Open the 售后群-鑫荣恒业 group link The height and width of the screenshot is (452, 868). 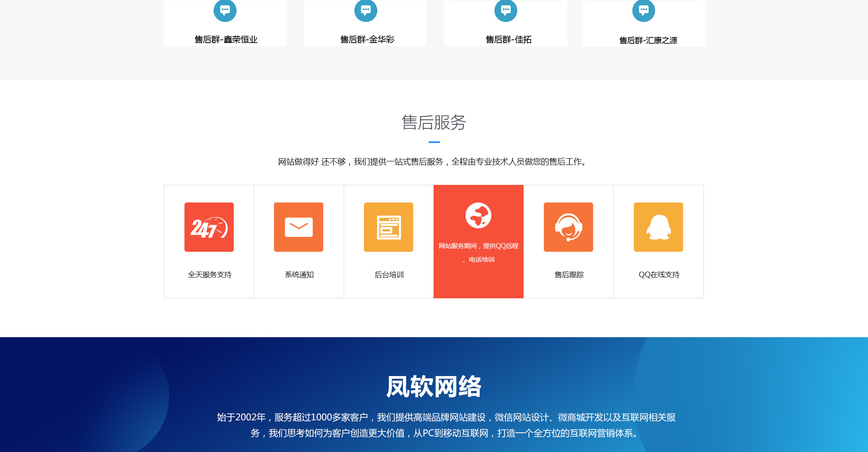click(226, 40)
